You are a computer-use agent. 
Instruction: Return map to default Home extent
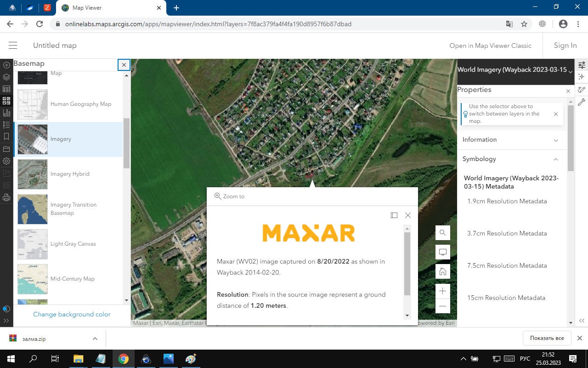[443, 271]
